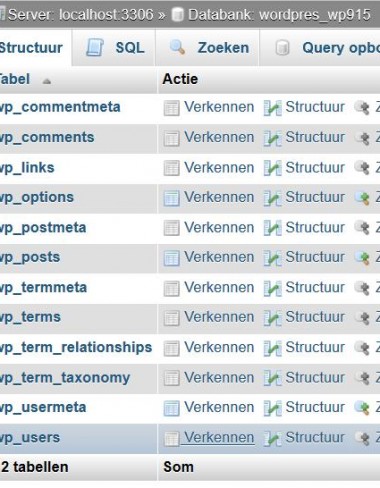The height and width of the screenshot is (488, 380).
Task: Click the database icon in breadcrumb
Action: (178, 15)
